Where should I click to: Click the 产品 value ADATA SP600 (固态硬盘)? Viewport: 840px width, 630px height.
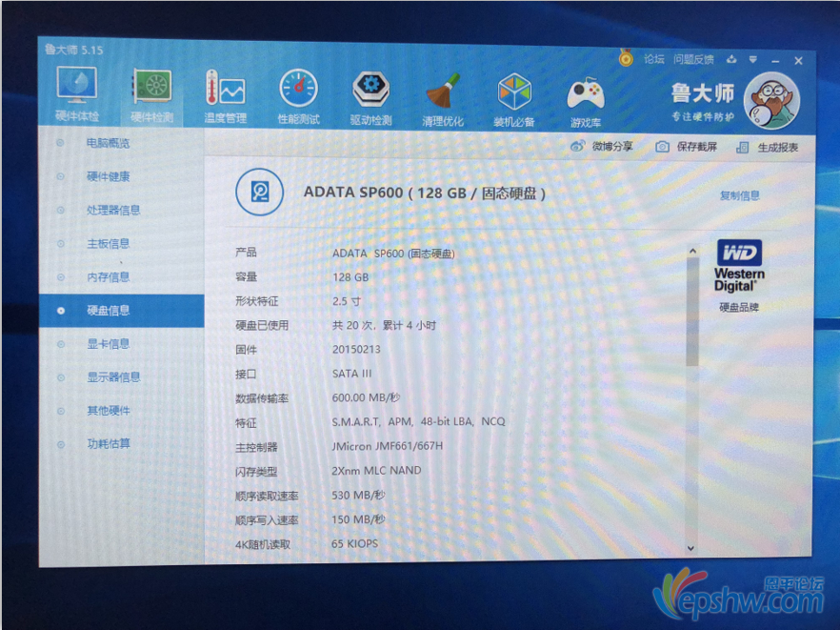(x=393, y=254)
